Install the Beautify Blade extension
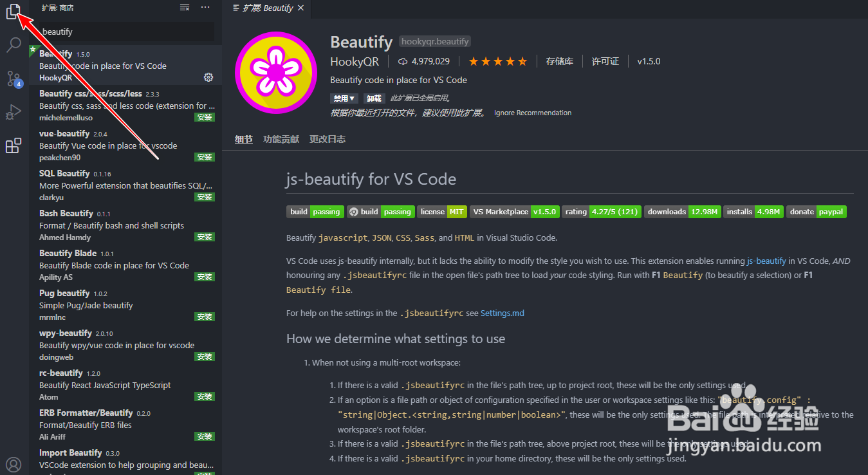Image resolution: width=868 pixels, height=475 pixels. coord(205,277)
